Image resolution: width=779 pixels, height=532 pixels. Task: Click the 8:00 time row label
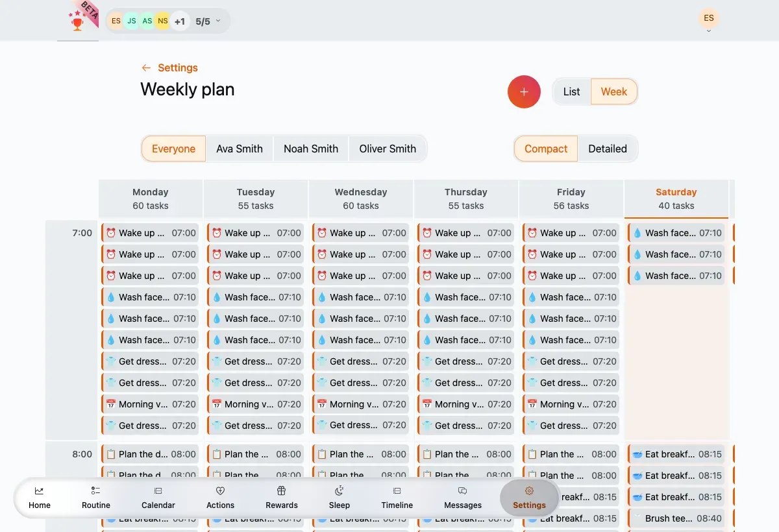click(x=82, y=454)
